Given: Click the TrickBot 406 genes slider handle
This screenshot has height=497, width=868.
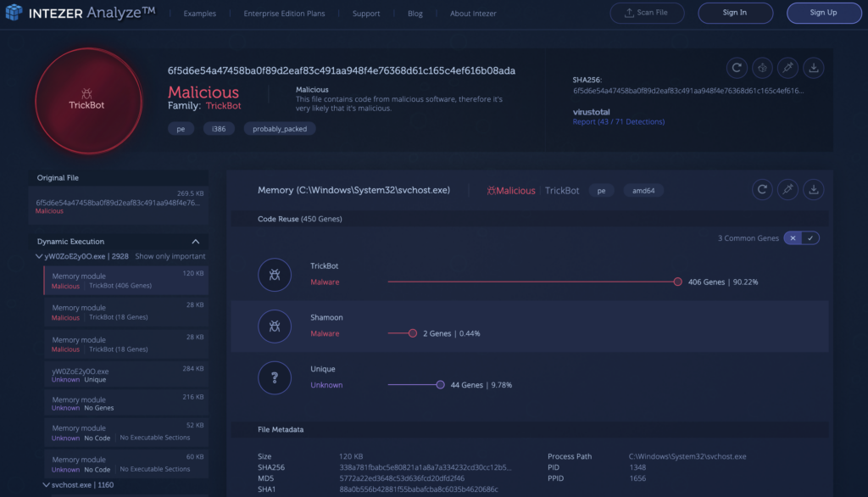Looking at the screenshot, I should (x=677, y=282).
